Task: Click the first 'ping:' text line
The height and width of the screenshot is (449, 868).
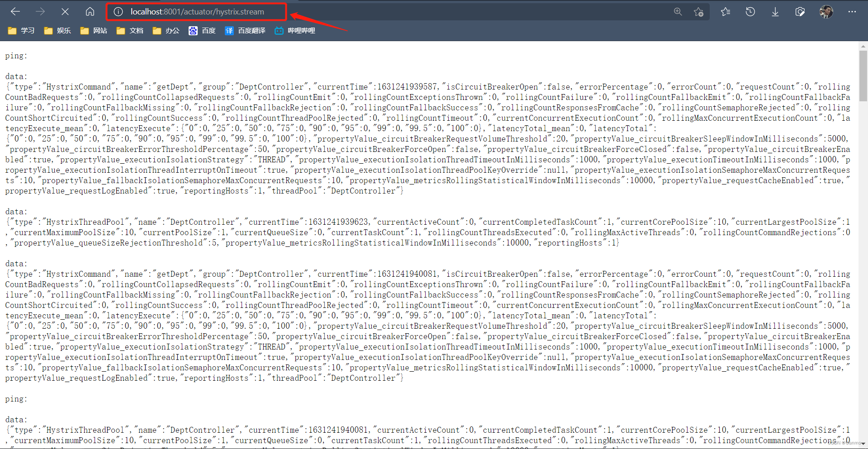Action: 16,56
